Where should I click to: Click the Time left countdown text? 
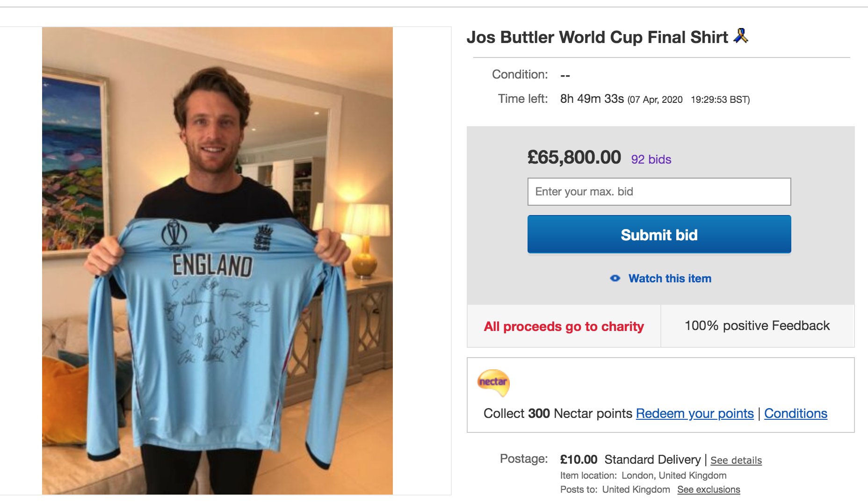pyautogui.click(x=655, y=99)
